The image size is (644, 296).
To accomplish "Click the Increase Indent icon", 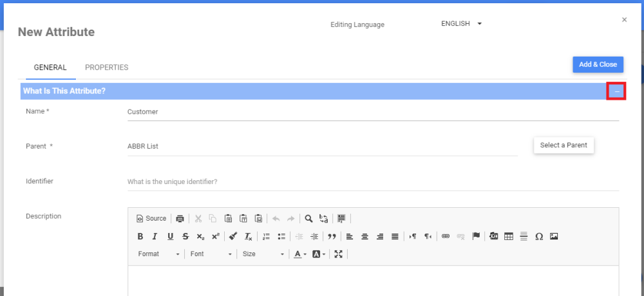I will pyautogui.click(x=314, y=236).
